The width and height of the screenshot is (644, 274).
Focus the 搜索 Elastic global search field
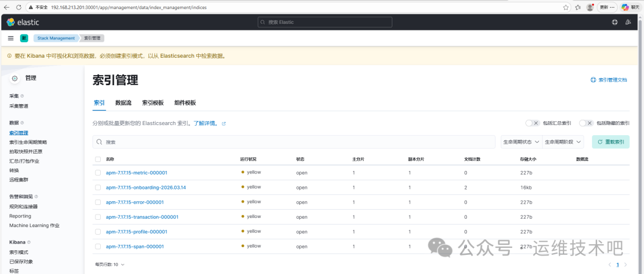click(x=325, y=22)
